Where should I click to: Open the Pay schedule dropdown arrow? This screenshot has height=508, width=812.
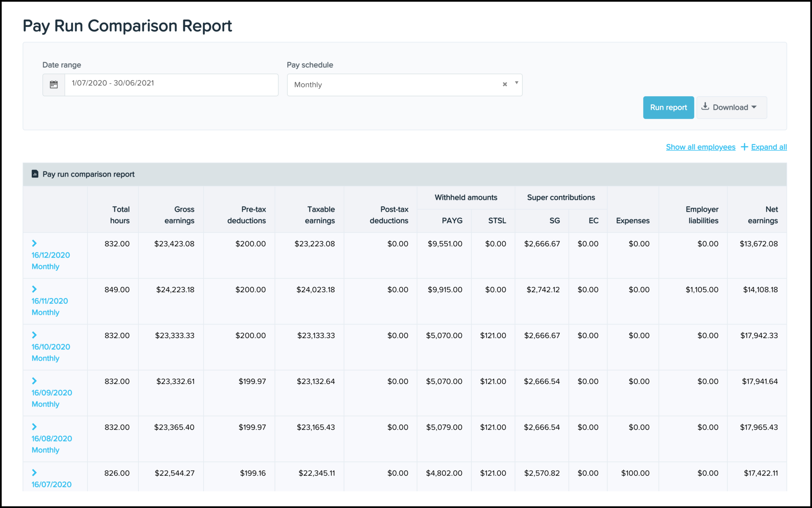click(516, 83)
